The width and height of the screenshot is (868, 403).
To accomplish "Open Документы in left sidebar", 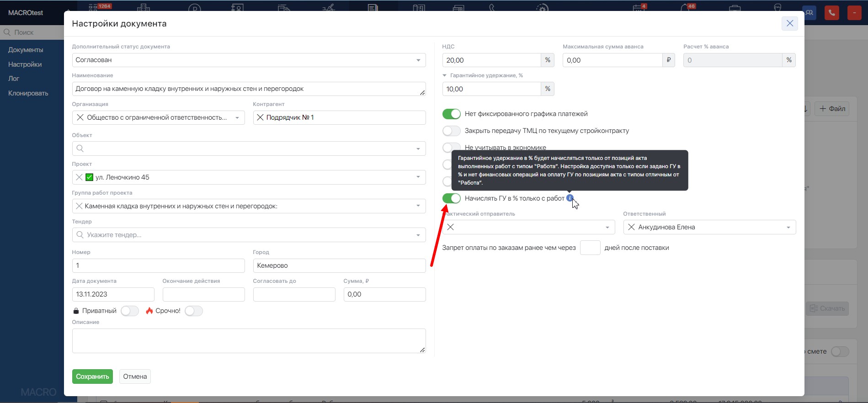I will click(26, 50).
